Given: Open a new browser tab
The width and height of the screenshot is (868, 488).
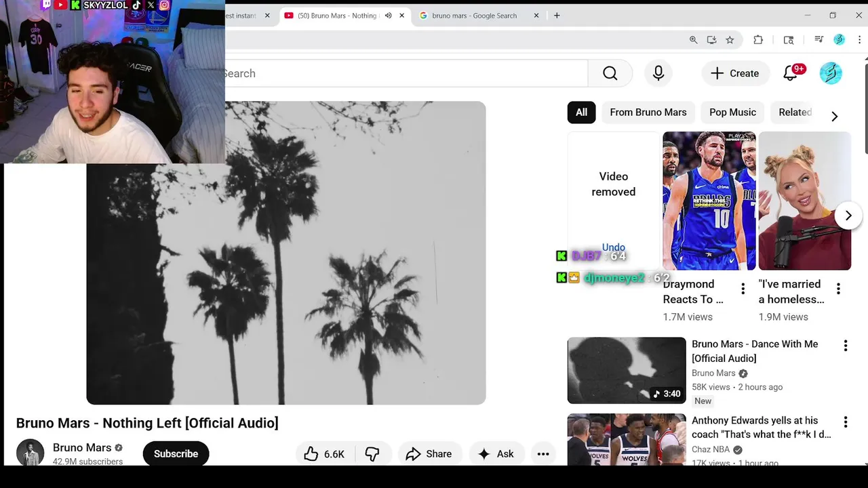Looking at the screenshot, I should pyautogui.click(x=557, y=16).
